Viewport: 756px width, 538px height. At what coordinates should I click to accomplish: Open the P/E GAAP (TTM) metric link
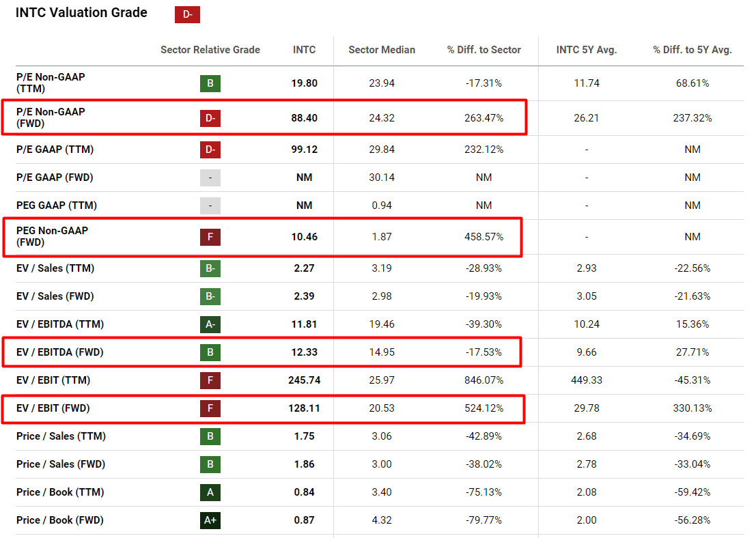pyautogui.click(x=55, y=150)
